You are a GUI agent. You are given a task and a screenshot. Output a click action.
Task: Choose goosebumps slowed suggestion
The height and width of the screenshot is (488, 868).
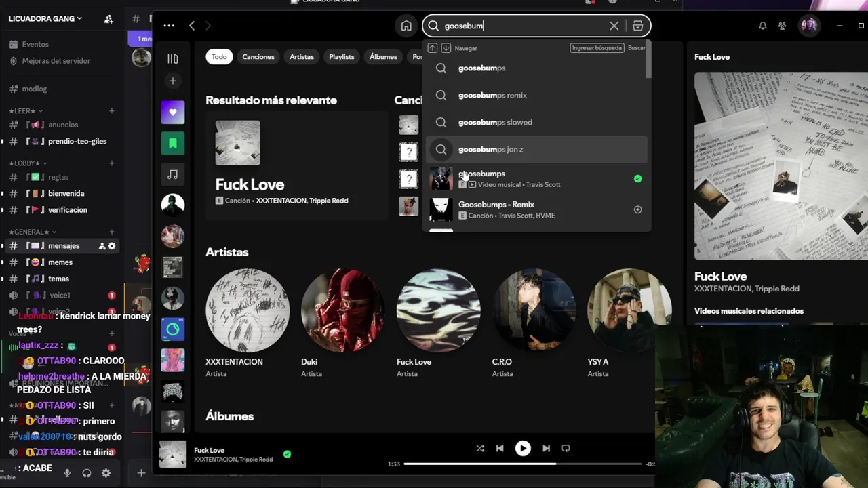point(536,122)
